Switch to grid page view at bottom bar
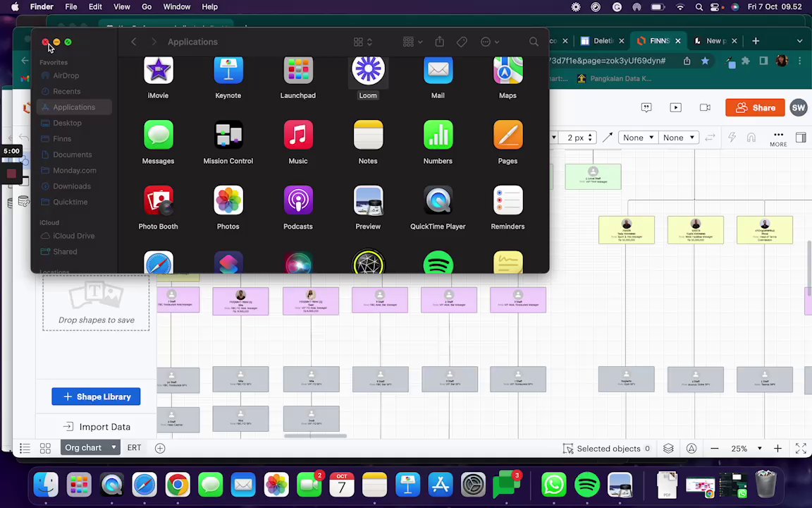812x508 pixels. coord(45,449)
